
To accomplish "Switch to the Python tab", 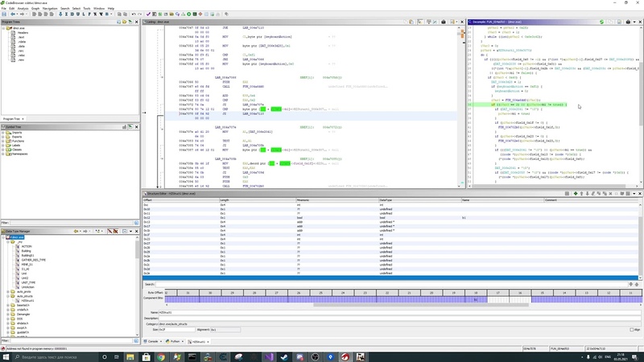I will [x=175, y=341].
